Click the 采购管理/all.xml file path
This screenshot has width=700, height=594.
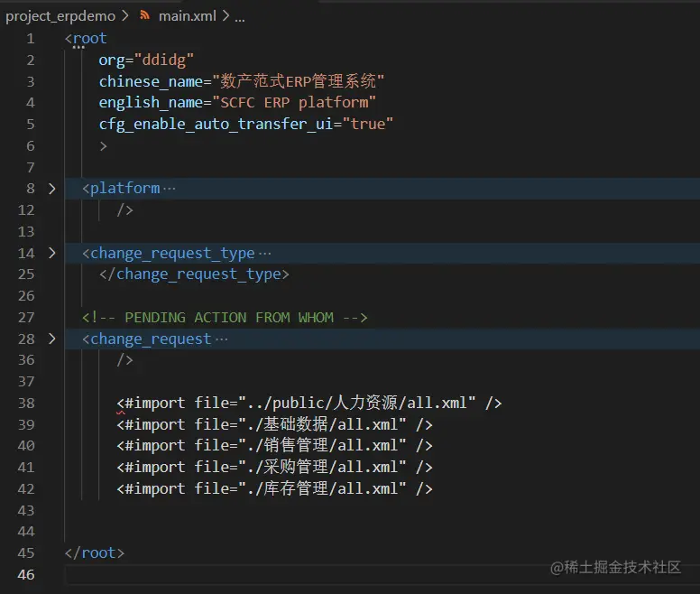pos(327,468)
